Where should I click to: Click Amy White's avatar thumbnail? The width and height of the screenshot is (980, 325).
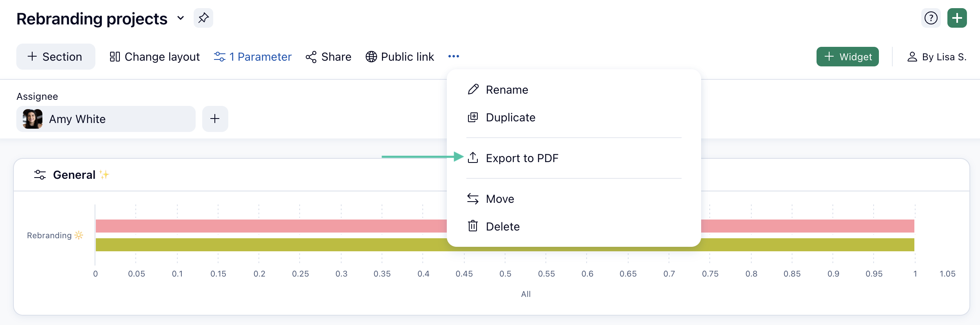click(33, 119)
